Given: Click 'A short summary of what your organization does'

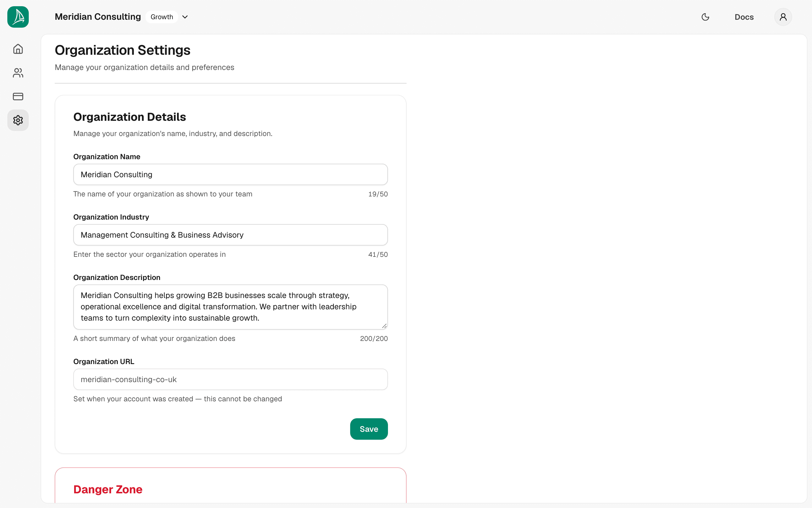Looking at the screenshot, I should pos(154,339).
